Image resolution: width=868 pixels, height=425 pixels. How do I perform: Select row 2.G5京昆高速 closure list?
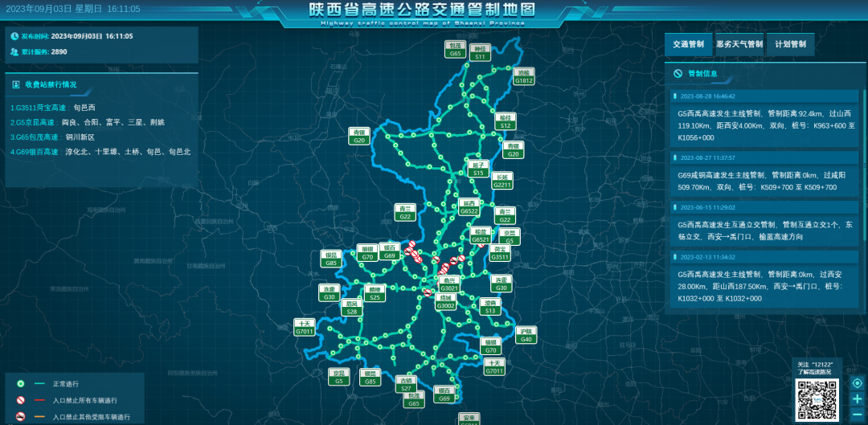click(88, 122)
